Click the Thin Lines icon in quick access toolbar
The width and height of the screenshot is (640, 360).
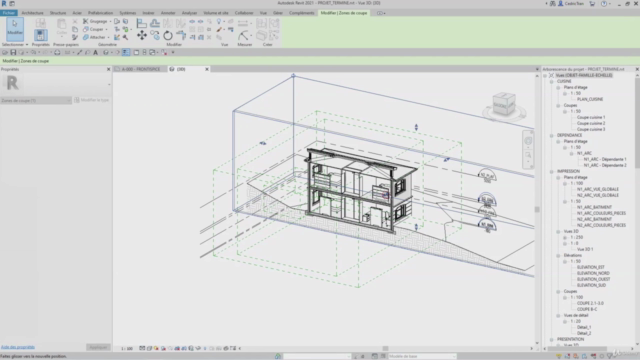126,52
